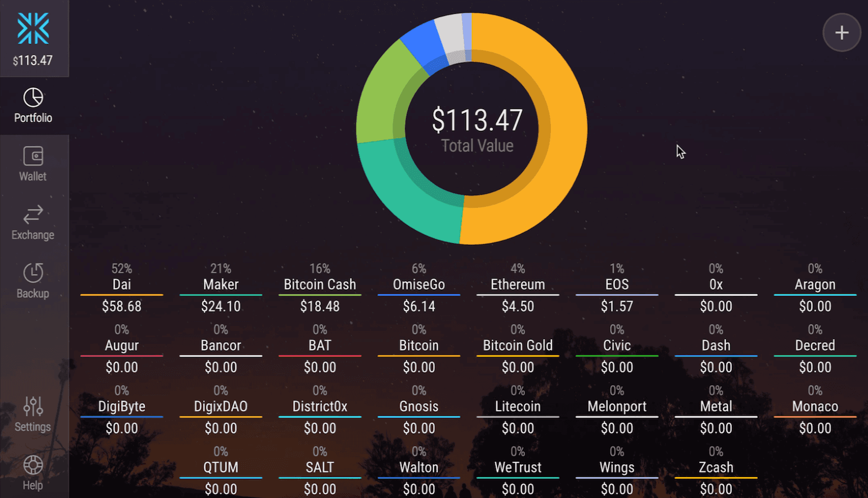Select the DigiByte asset entry

click(x=122, y=409)
